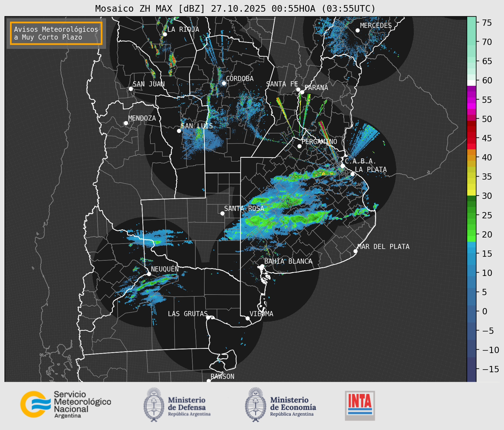Click the Mar del Plata marker dot

click(x=356, y=251)
